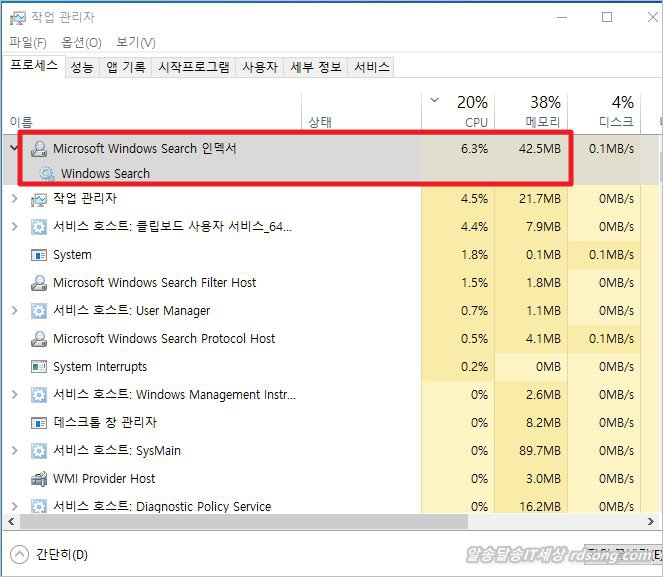Switch to the 성능 tab
Viewport: 663px width, 577px height.
point(82,67)
